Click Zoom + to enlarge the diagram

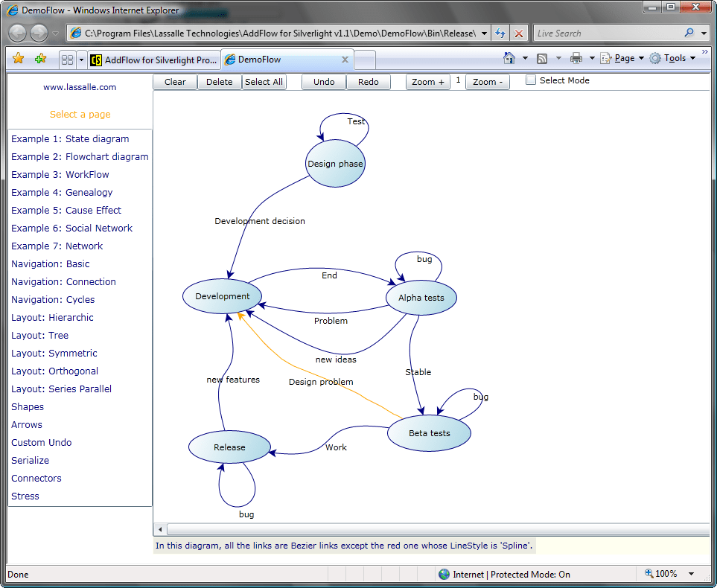[x=427, y=82]
